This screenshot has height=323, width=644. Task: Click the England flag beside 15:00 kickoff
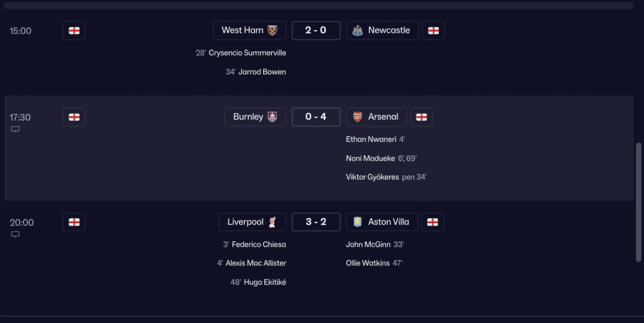pyautogui.click(x=74, y=31)
